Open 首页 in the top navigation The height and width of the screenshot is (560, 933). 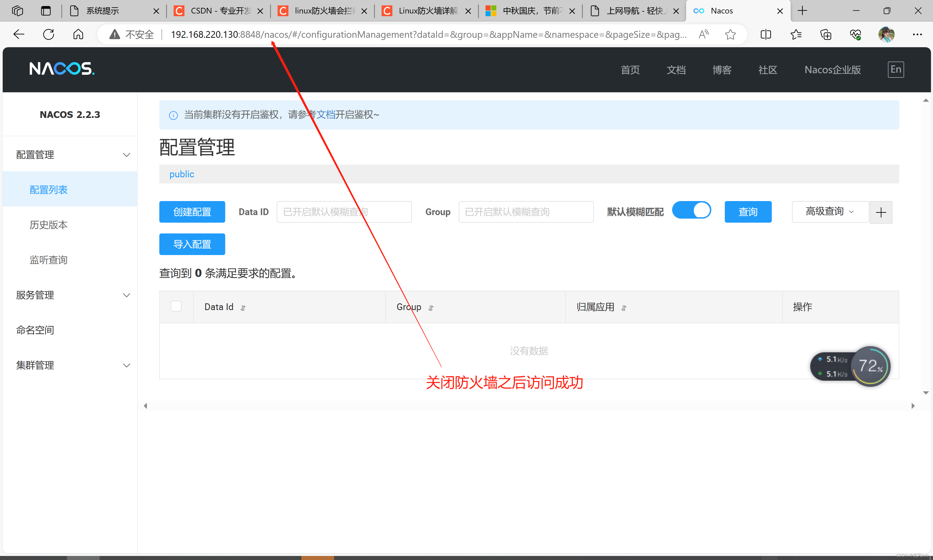point(630,70)
